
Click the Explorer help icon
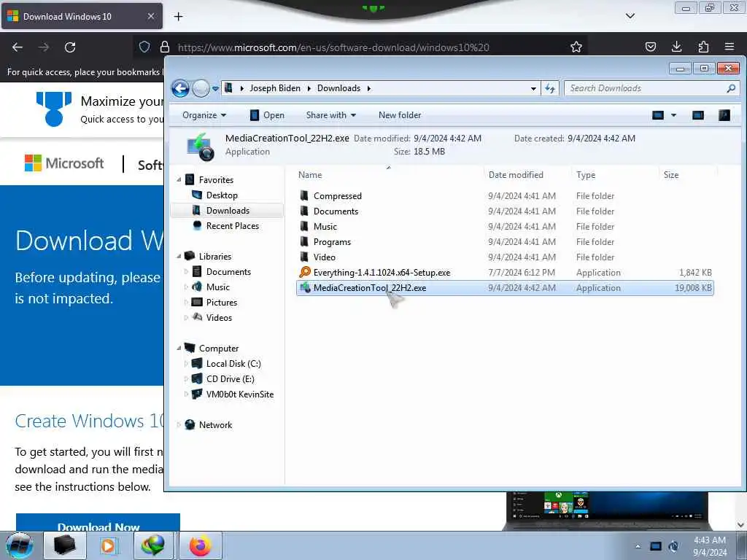coord(724,115)
